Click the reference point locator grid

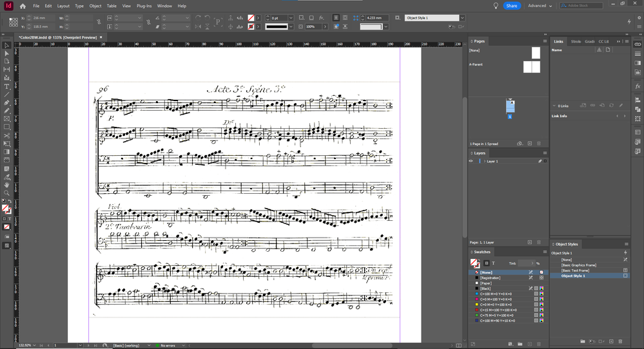point(14,22)
